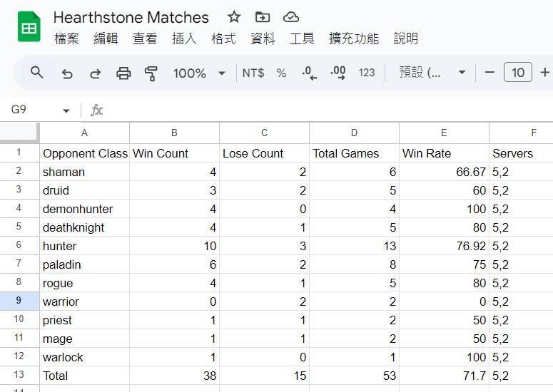
Task: Select the Total label cell
Action: tap(84, 376)
